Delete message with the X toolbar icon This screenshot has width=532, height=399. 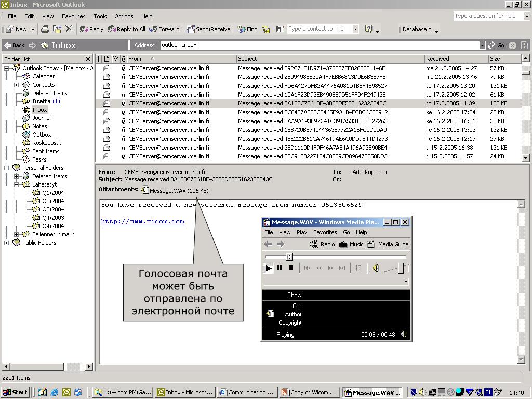point(69,29)
